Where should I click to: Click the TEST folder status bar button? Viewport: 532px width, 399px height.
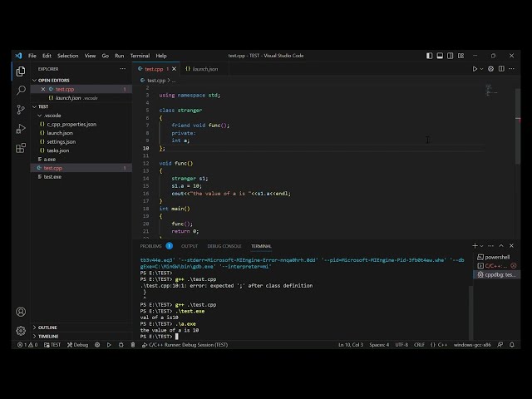52,345
